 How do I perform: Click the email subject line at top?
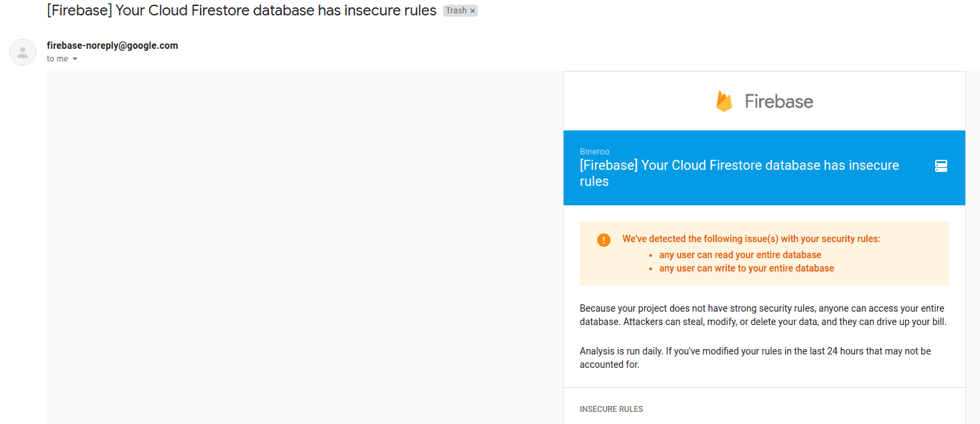tap(242, 11)
